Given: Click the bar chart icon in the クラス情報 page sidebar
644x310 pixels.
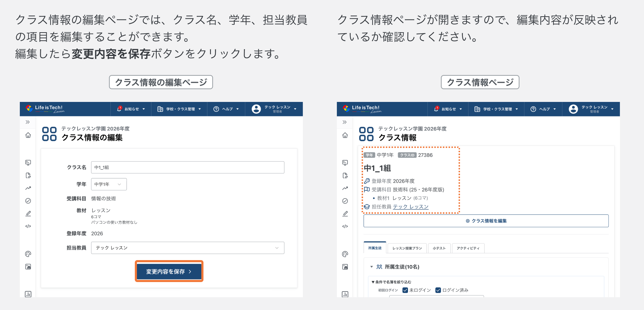Looking at the screenshot, I should point(345,294).
